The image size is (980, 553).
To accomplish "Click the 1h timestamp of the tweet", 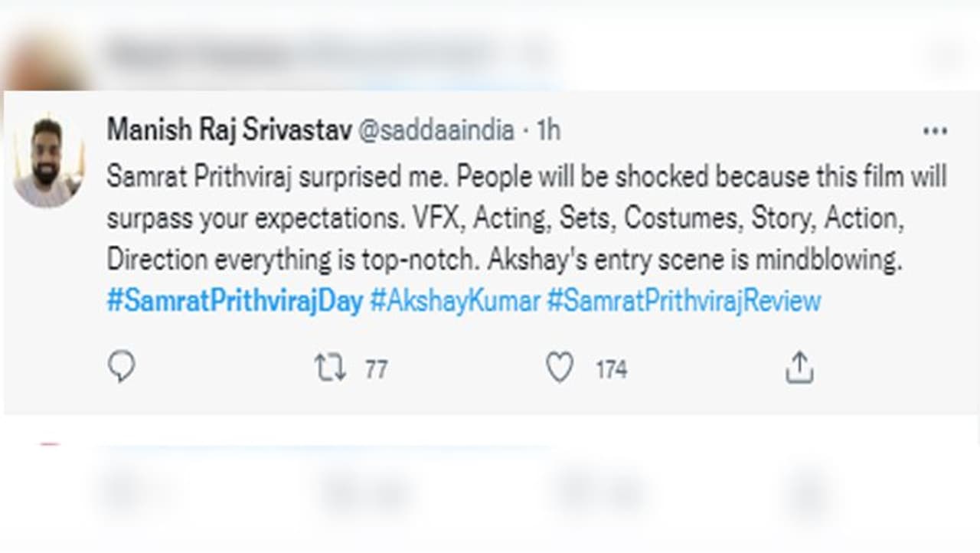I will coord(548,130).
